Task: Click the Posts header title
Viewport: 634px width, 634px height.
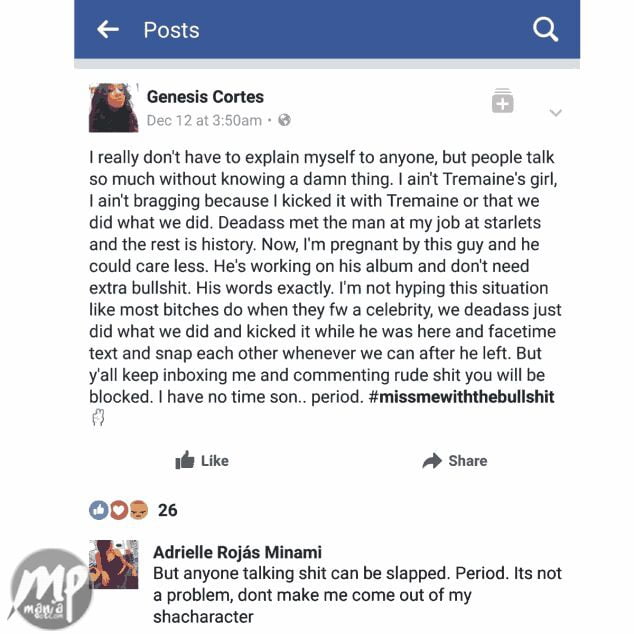Action: tap(171, 30)
